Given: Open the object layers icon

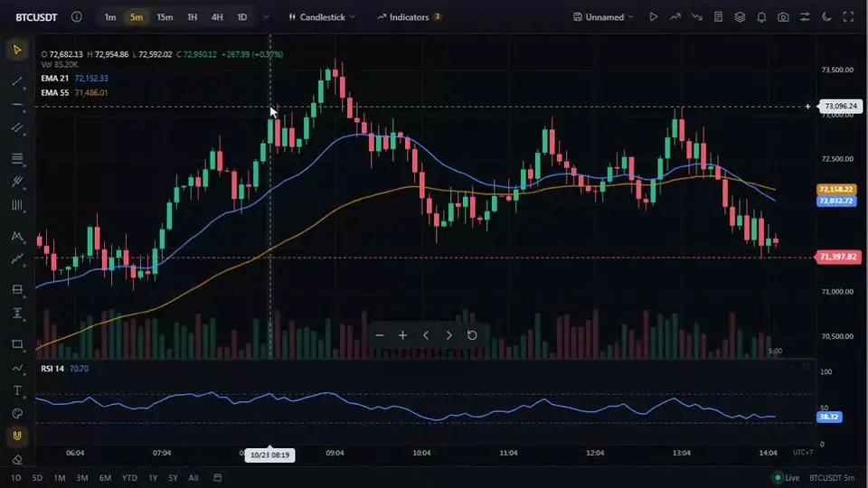Looking at the screenshot, I should (x=740, y=17).
